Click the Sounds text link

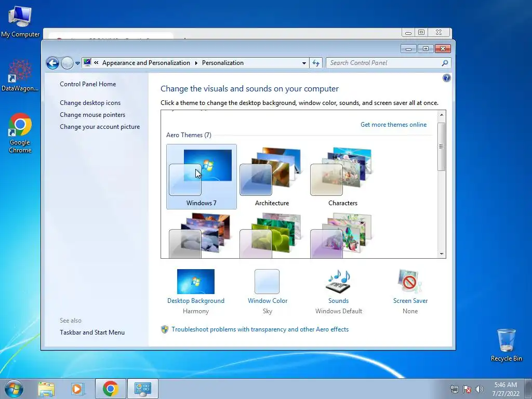[339, 301]
